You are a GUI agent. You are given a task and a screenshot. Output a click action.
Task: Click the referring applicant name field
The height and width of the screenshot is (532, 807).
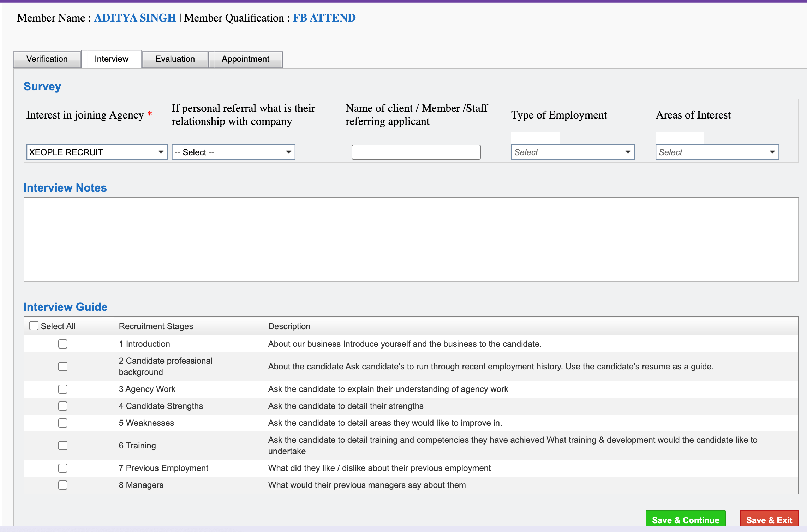[416, 152]
